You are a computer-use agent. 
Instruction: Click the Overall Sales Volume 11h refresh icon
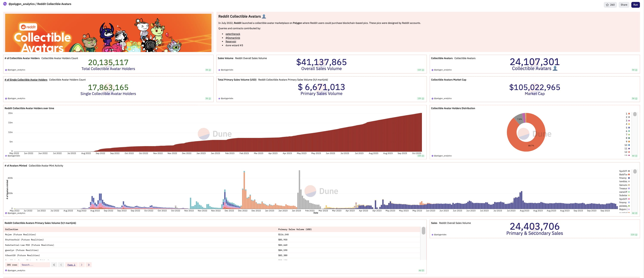pos(423,70)
